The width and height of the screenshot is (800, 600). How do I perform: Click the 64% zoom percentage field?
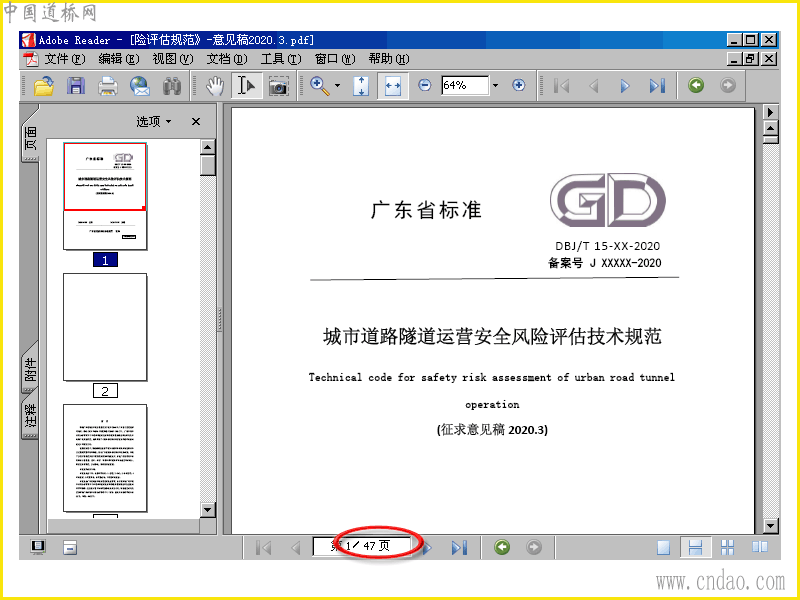tap(465, 85)
